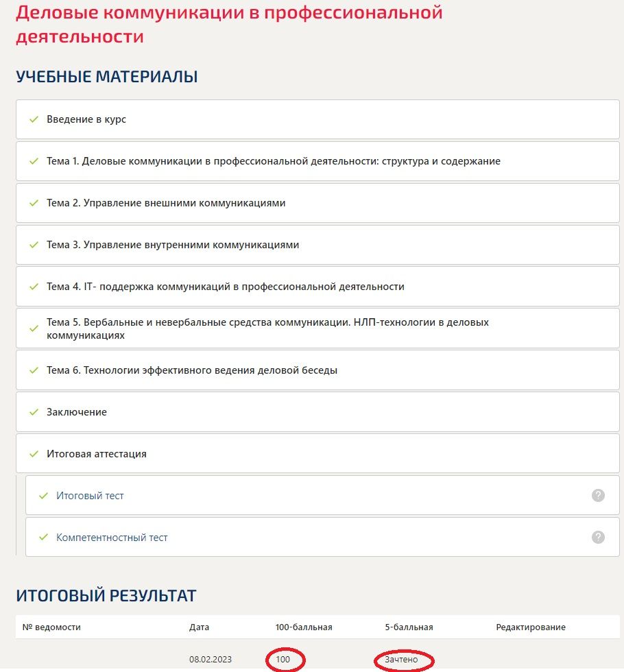Image resolution: width=624 pixels, height=672 pixels.
Task: Collapse the Итоговая аттестация section
Action: click(317, 454)
